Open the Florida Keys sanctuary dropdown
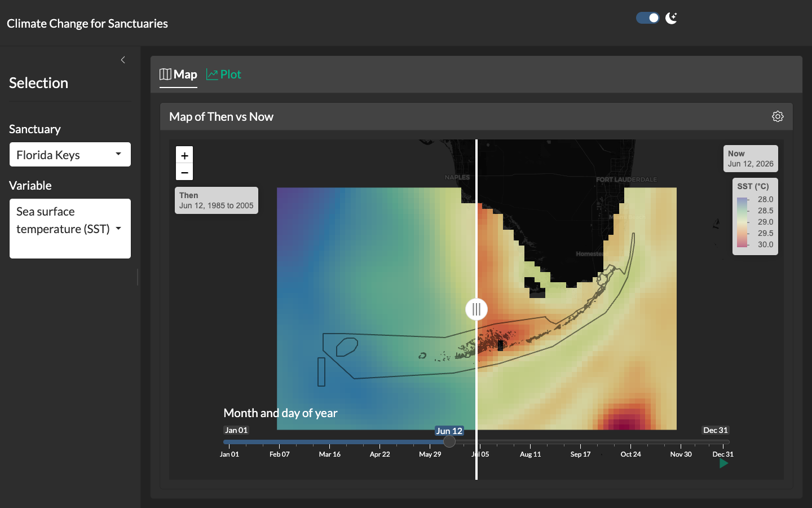The height and width of the screenshot is (508, 812). (x=70, y=155)
